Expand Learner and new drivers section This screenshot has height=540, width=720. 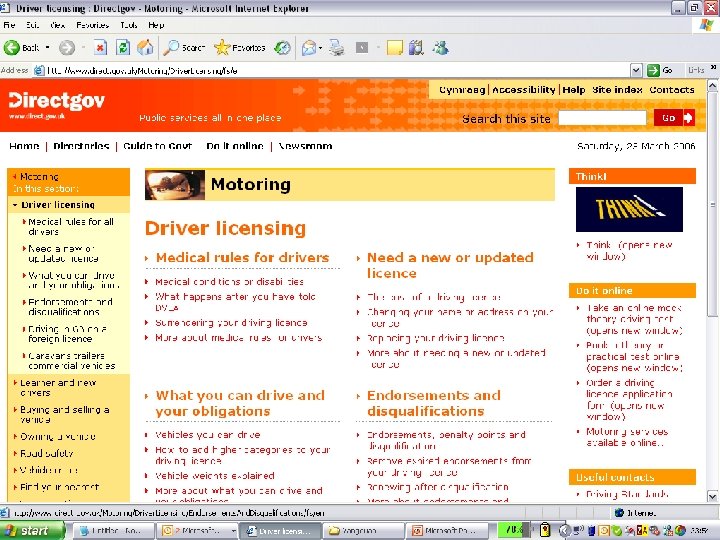click(x=15, y=382)
